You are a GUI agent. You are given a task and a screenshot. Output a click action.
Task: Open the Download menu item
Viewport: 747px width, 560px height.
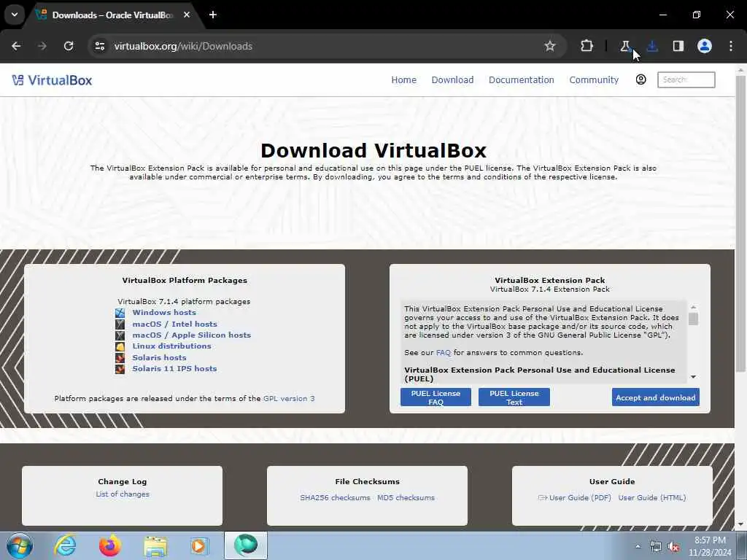452,80
